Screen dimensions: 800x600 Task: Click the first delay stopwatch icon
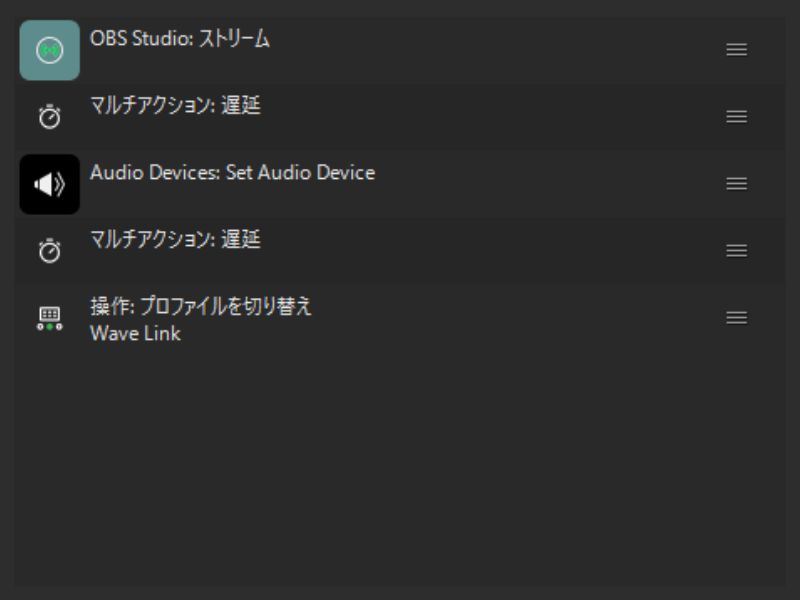click(49, 117)
